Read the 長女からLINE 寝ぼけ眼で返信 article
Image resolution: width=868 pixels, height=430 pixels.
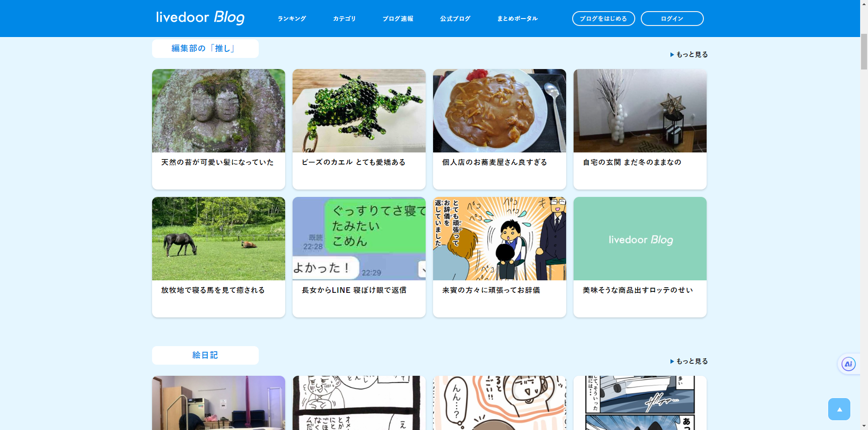click(x=354, y=290)
